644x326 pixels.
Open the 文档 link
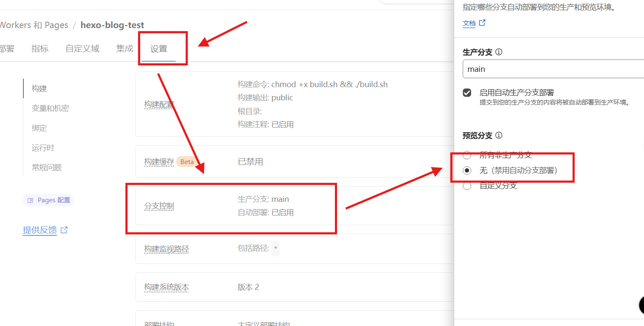coord(469,23)
